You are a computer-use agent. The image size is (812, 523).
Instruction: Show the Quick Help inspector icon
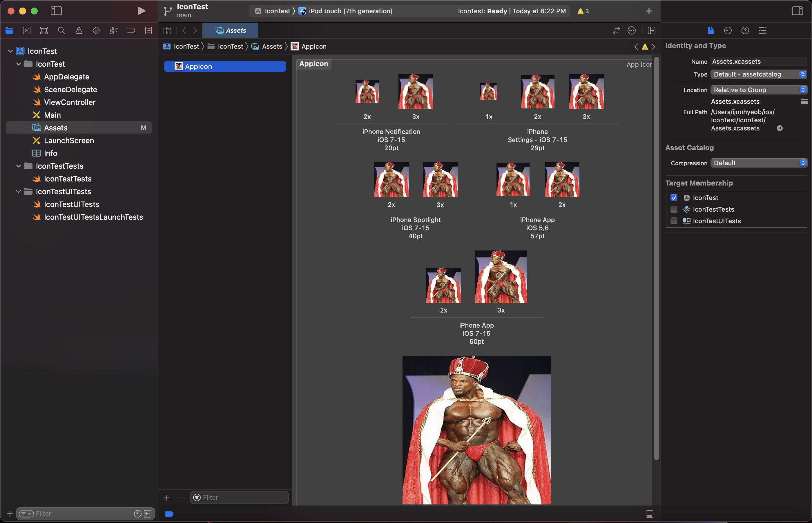pos(745,30)
